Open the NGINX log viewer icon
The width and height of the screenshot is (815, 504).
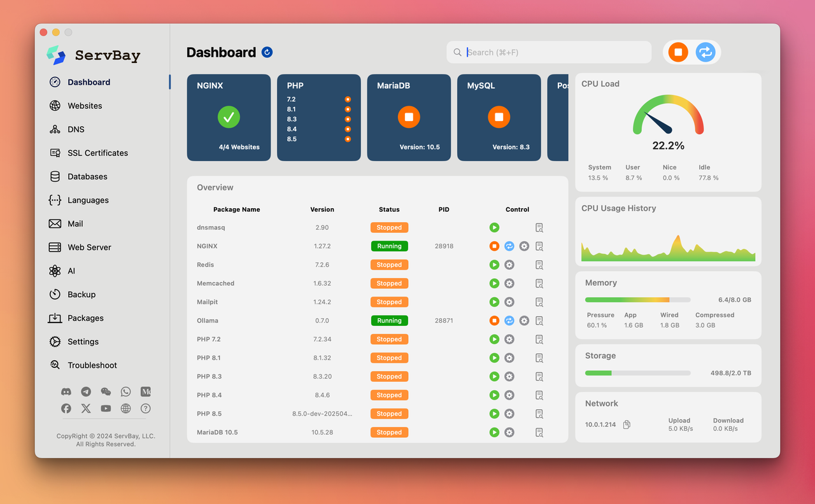[x=539, y=246]
